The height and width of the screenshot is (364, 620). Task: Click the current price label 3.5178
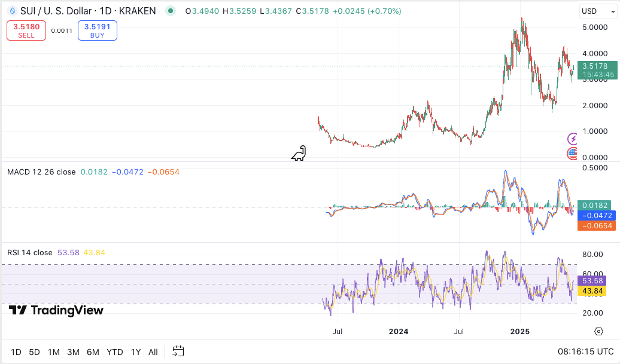point(595,66)
